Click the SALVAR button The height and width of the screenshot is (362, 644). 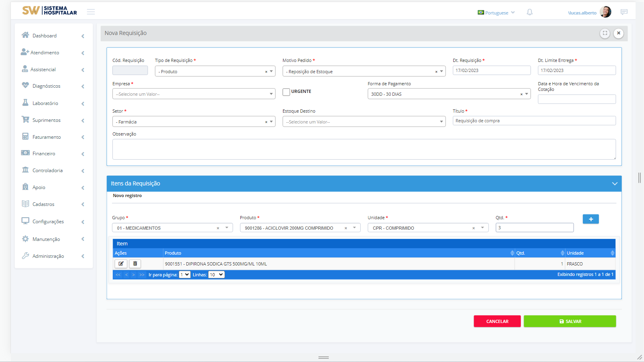(x=570, y=321)
